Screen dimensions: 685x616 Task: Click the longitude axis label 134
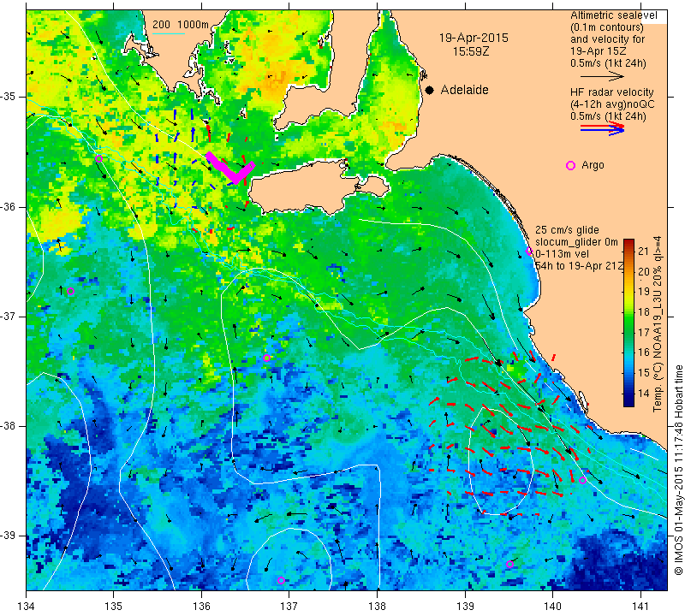pyautogui.click(x=27, y=606)
